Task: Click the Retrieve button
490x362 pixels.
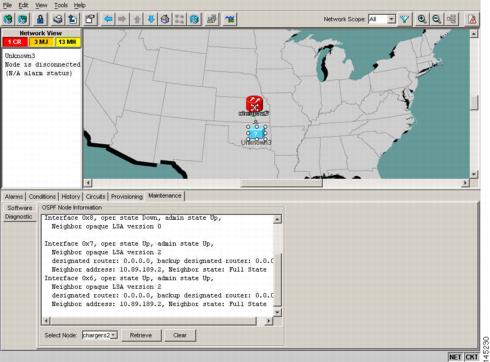Action: [141, 335]
